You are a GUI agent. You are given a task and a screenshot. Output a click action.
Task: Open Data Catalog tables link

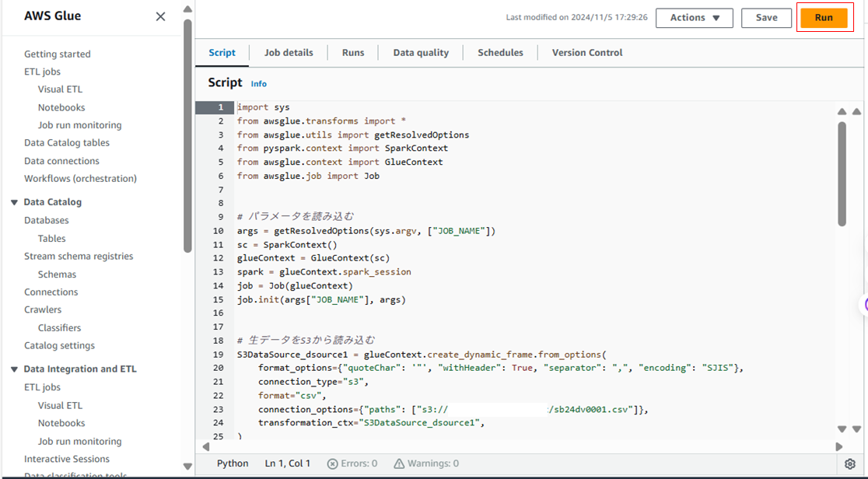click(66, 142)
